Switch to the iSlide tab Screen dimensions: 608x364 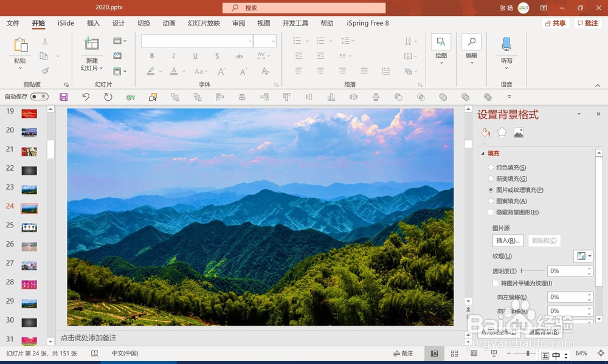pyautogui.click(x=66, y=23)
